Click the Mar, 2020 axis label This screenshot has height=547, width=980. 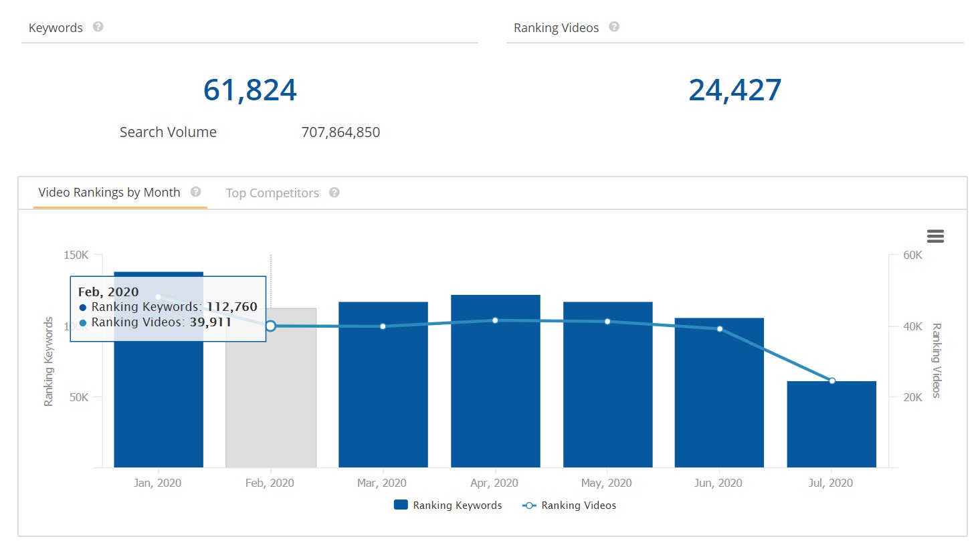382,483
